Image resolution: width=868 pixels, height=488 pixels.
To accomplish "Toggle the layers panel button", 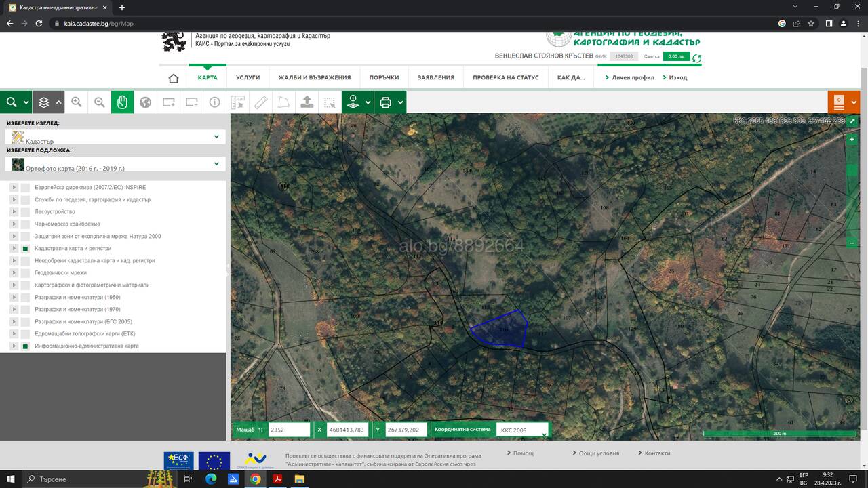I will tap(44, 102).
